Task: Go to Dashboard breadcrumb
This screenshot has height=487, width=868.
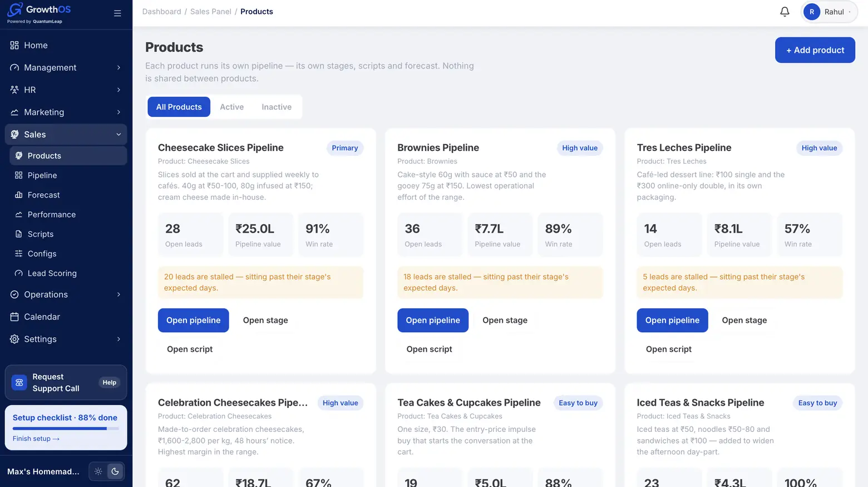Action: coord(161,12)
